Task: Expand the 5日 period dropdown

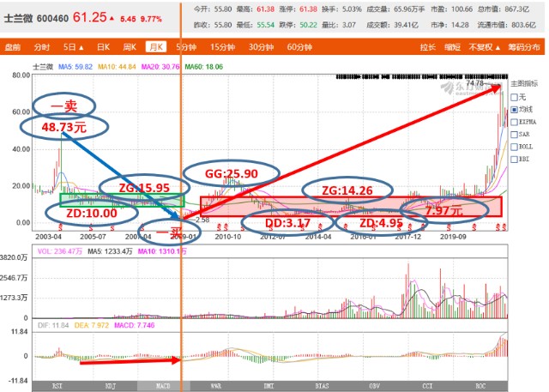Action: pos(74,47)
